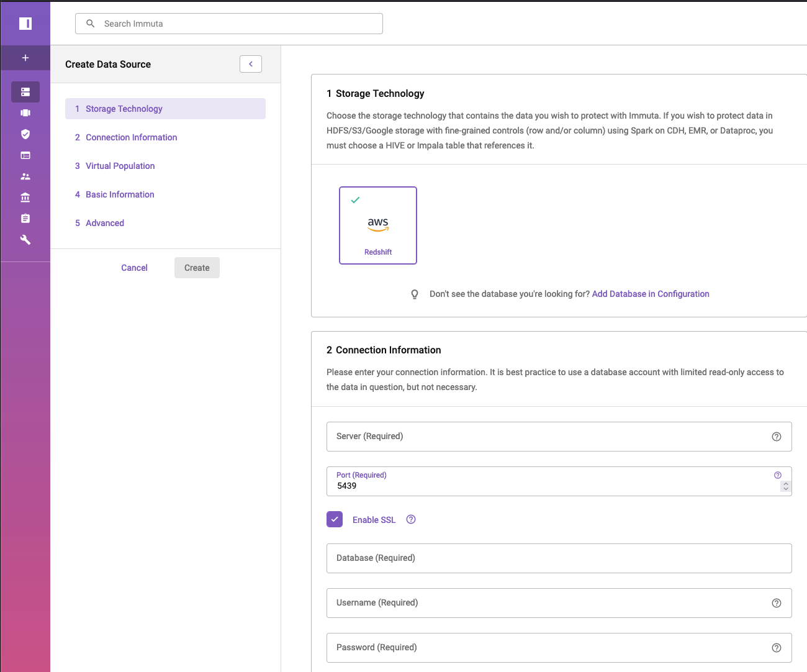The height and width of the screenshot is (672, 807).
Task: Go to Virtual Population step
Action: [x=120, y=166]
